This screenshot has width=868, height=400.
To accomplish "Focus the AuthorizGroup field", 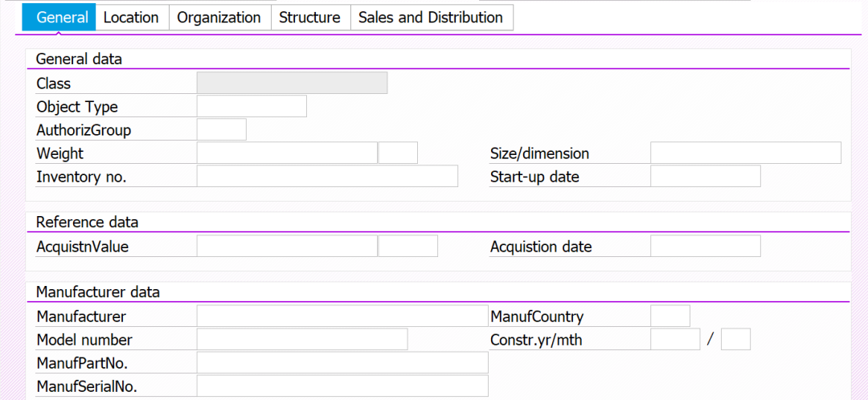I will [x=221, y=130].
